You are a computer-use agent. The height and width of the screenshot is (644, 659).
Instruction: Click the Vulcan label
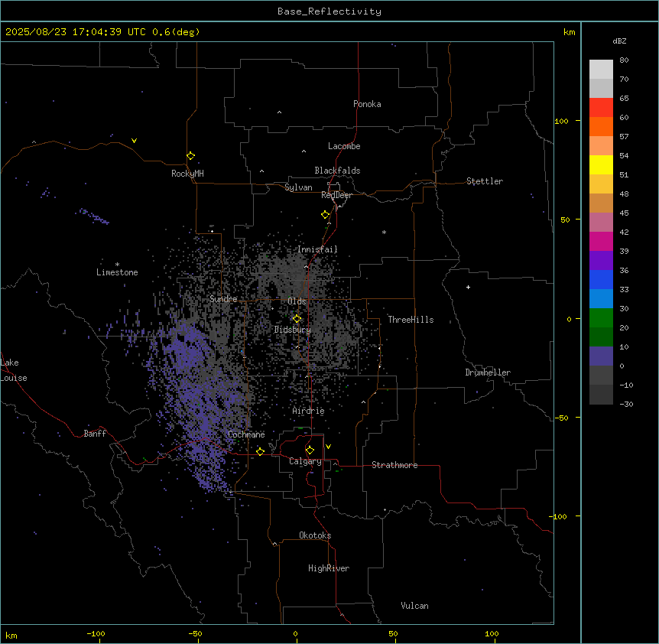[415, 606]
